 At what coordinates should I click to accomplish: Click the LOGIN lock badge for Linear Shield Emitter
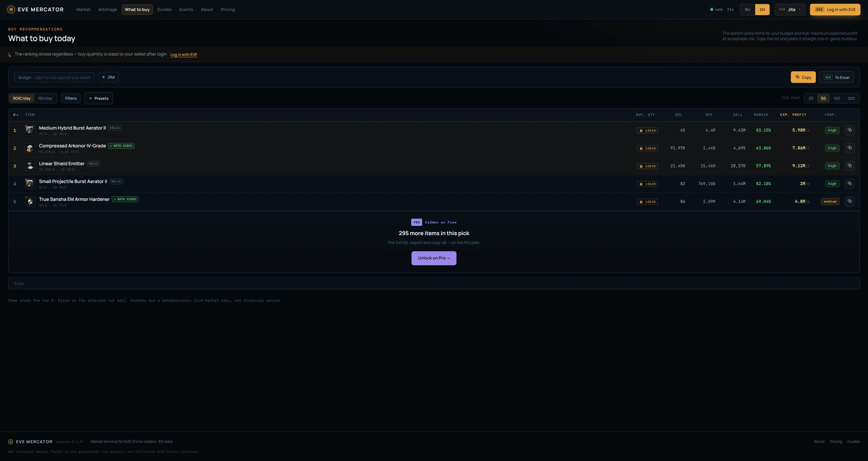tap(647, 166)
